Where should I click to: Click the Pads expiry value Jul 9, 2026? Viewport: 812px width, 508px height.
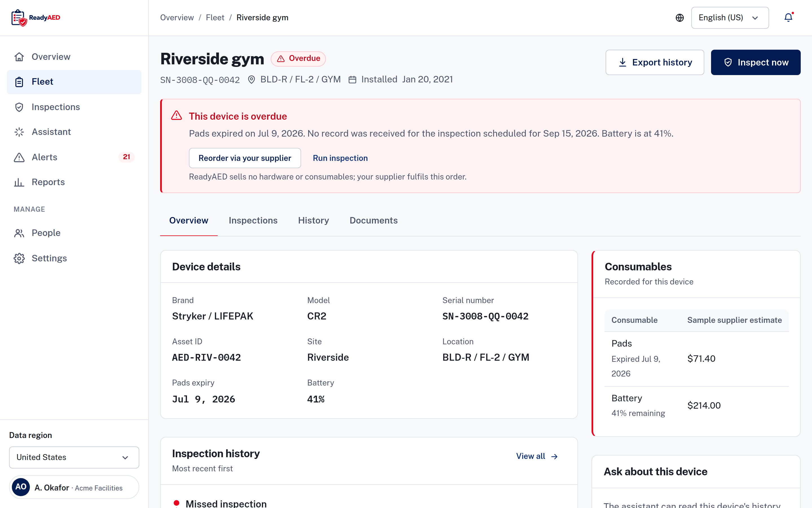[x=204, y=399]
